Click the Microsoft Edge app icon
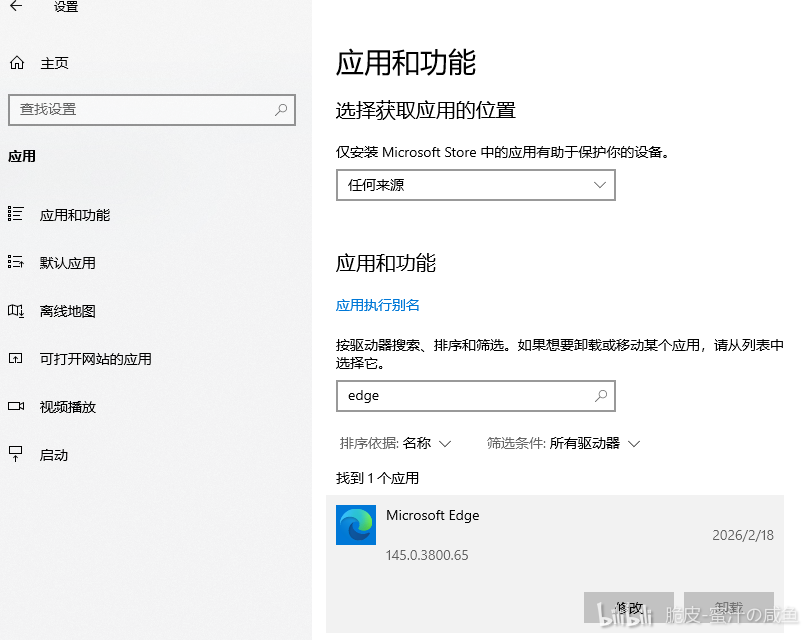The height and width of the screenshot is (640, 812). click(x=356, y=525)
